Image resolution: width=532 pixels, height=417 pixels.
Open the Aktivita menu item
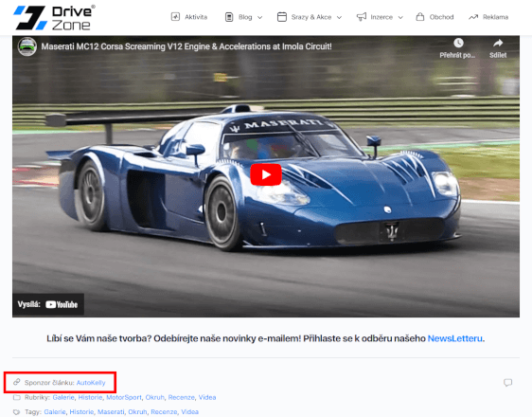[x=196, y=17]
